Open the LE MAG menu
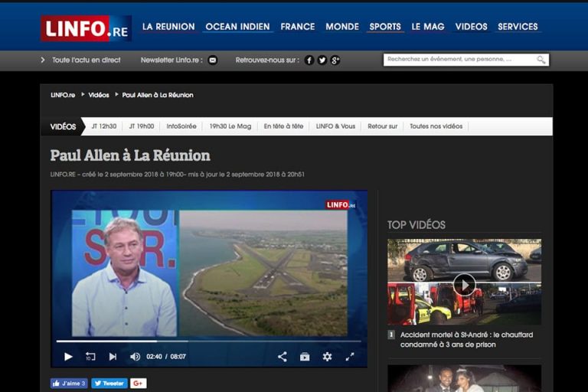This screenshot has width=588, height=392. (428, 27)
